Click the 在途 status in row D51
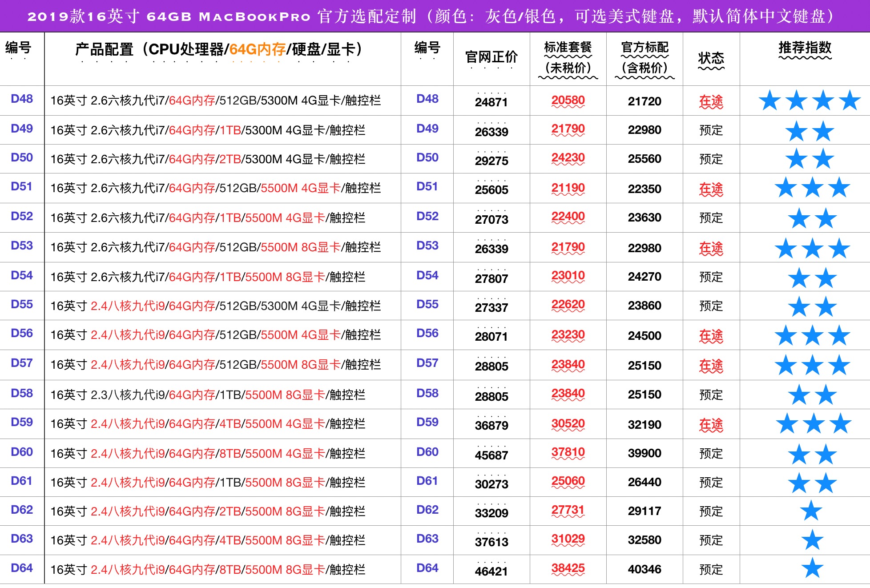Image resolution: width=870 pixels, height=588 pixels. 711,189
